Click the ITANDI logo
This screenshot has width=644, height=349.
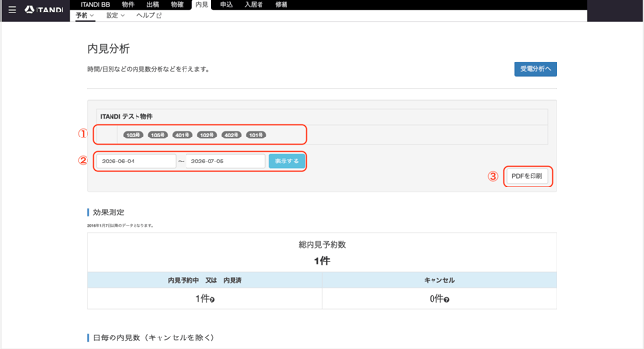pos(44,10)
